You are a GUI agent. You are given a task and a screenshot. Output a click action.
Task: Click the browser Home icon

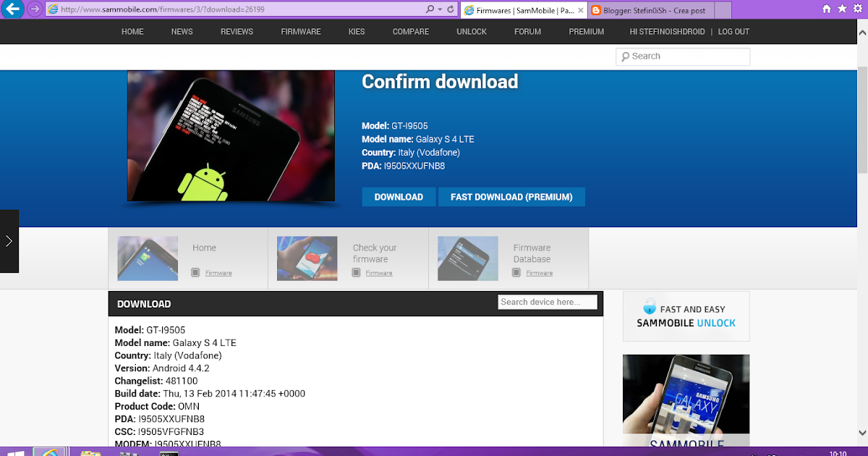(x=827, y=9)
